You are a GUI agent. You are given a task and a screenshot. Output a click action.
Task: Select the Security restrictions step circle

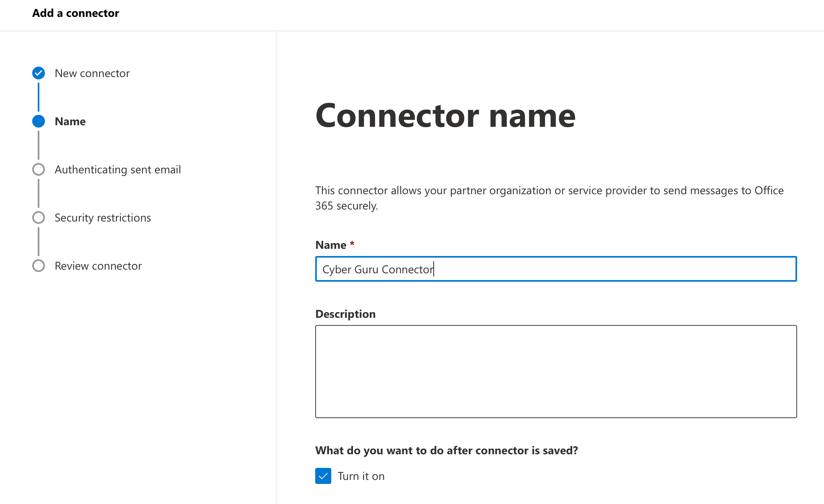tap(39, 217)
